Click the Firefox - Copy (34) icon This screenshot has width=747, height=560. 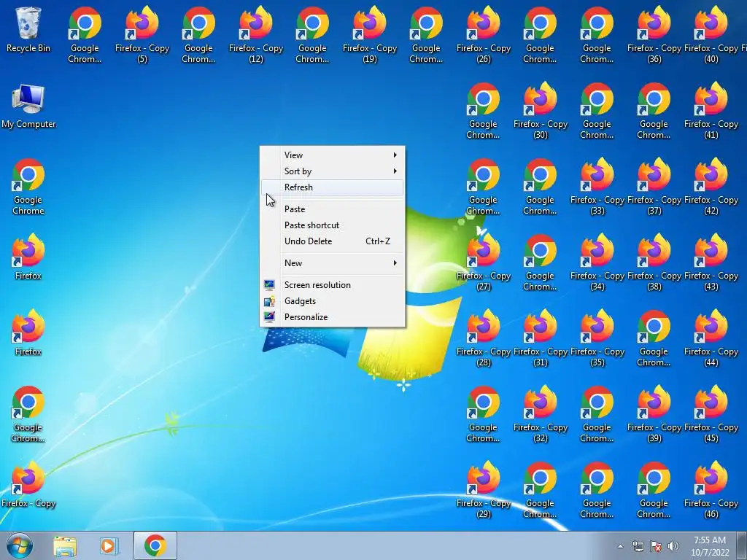tap(597, 262)
